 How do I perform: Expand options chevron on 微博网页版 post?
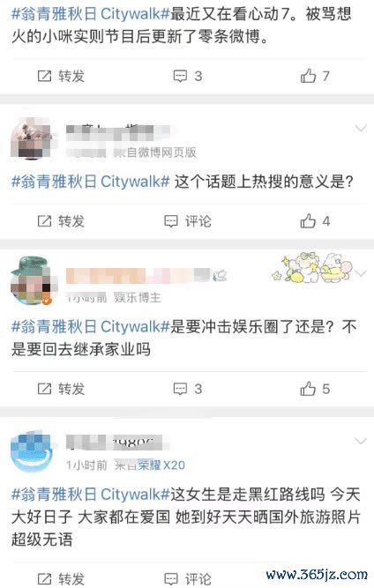tap(361, 129)
